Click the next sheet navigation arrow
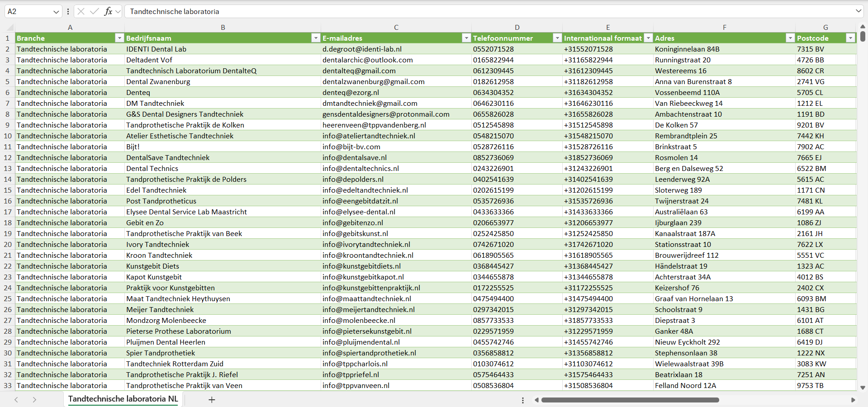Screen dimensions: 868x407 coord(34,400)
